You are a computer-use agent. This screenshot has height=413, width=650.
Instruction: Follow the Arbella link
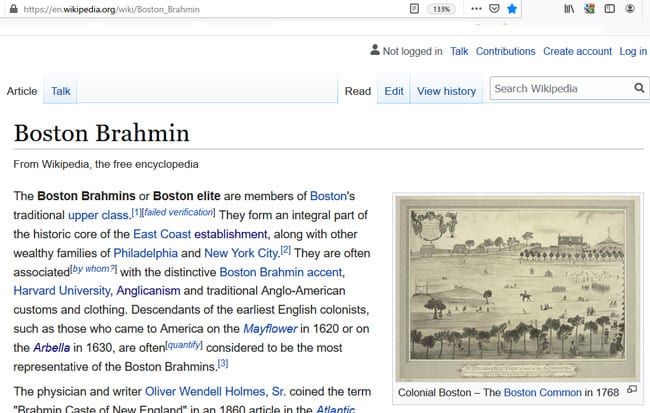click(51, 347)
